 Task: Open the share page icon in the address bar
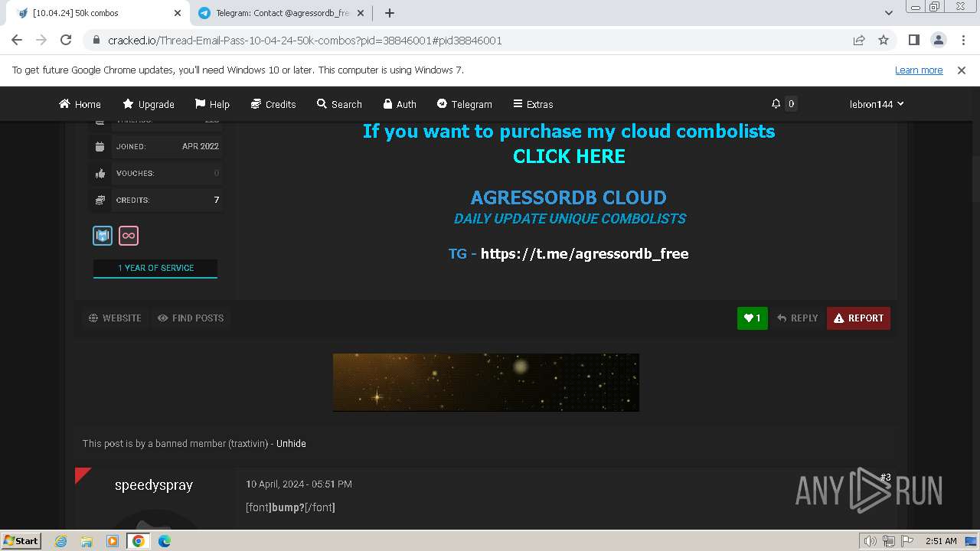point(859,40)
